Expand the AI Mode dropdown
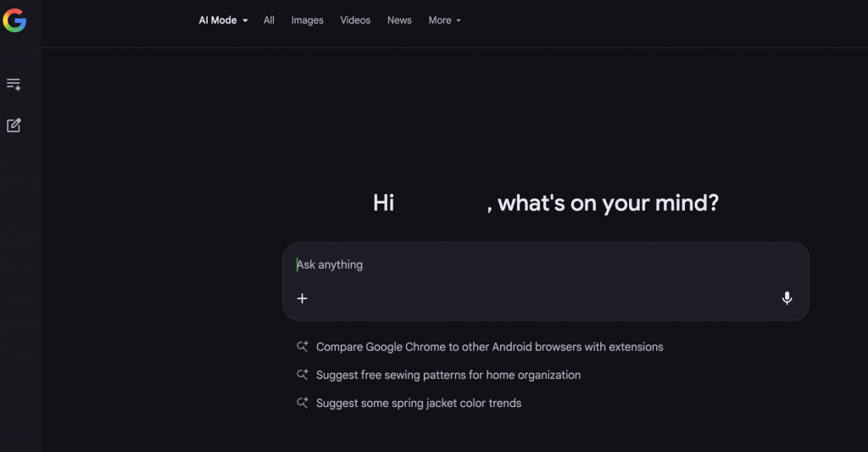The width and height of the screenshot is (868, 452). click(223, 20)
